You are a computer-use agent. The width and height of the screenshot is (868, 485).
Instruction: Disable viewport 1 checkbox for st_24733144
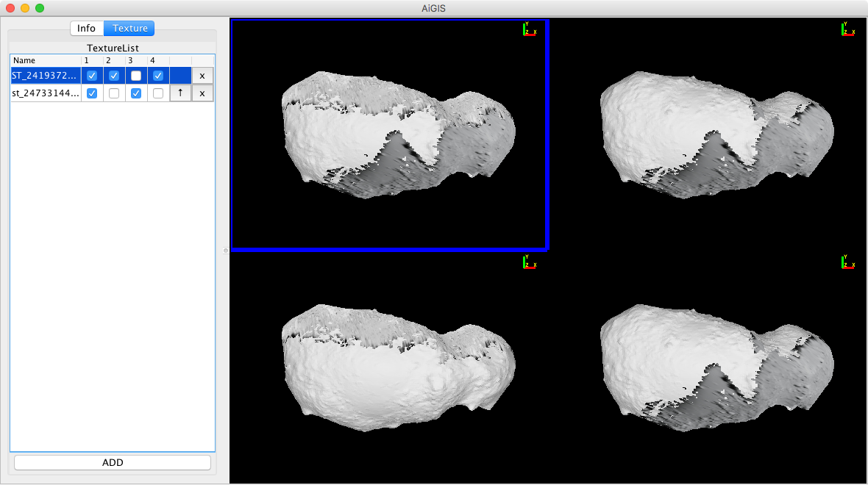point(91,93)
